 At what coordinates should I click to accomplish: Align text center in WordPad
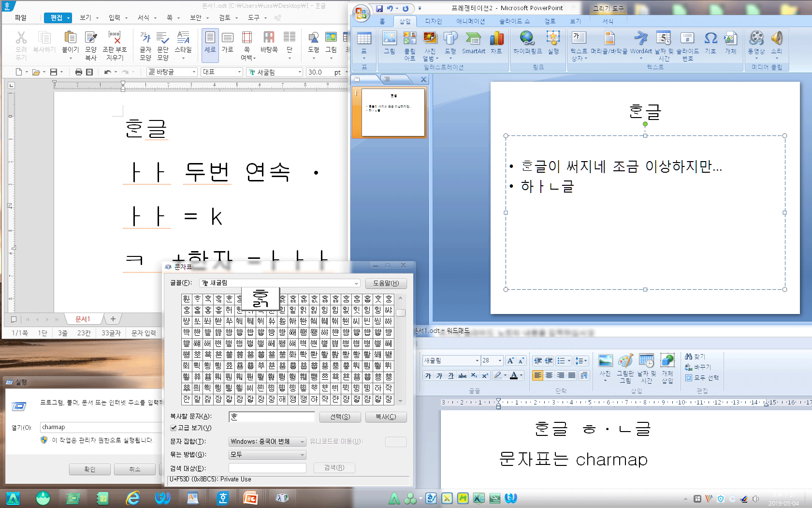549,375
